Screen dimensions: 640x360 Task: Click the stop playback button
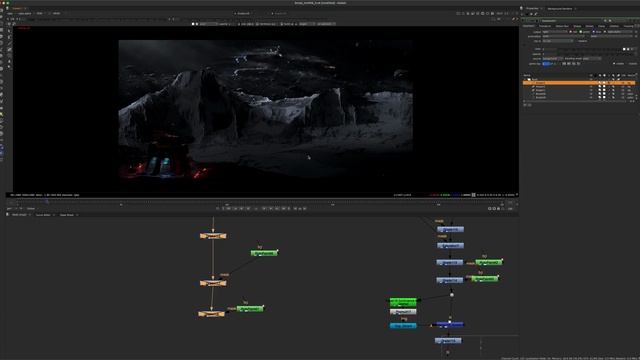pyautogui.click(x=257, y=209)
